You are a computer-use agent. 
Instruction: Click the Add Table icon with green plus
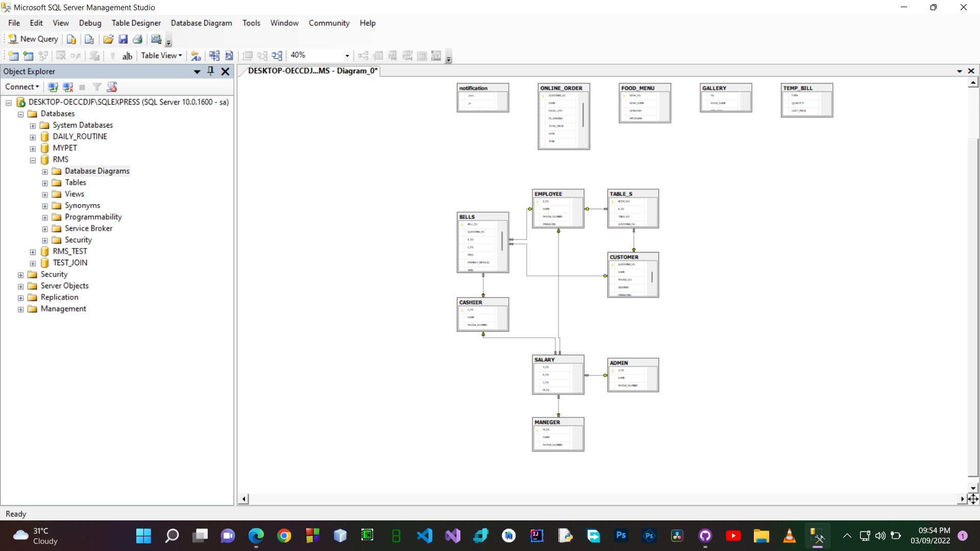point(28,56)
